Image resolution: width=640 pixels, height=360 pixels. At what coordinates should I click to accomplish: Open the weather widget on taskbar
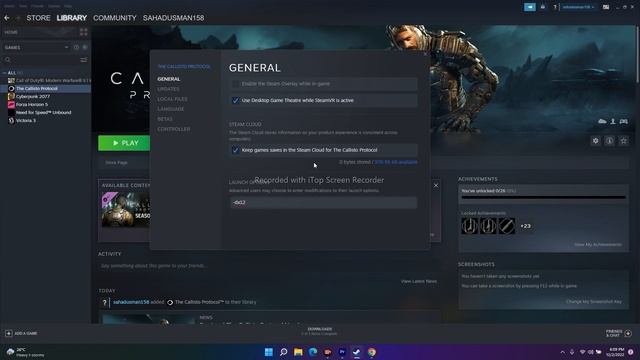[x=25, y=352]
